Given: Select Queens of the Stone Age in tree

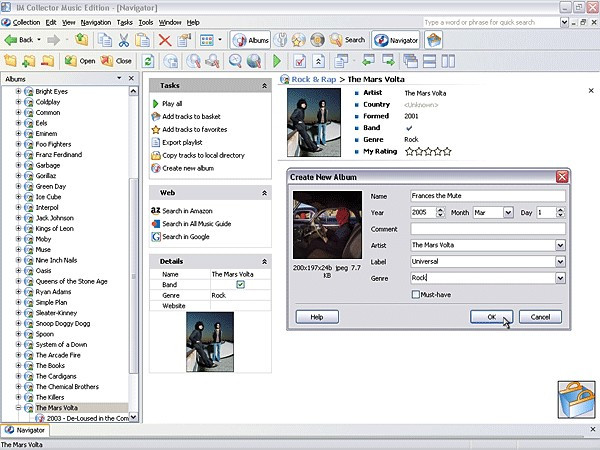Looking at the screenshot, I should pyautogui.click(x=71, y=281).
